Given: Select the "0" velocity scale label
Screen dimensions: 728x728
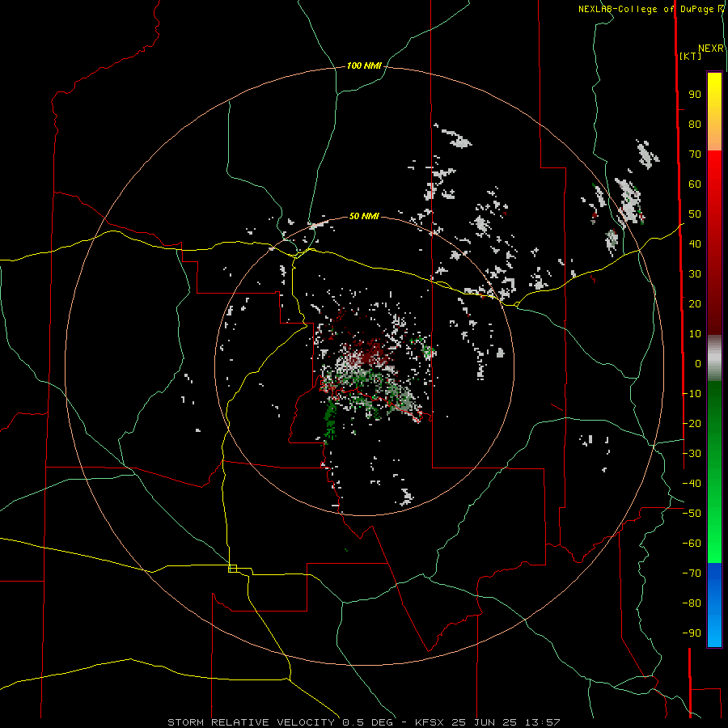Looking at the screenshot, I should tap(698, 364).
